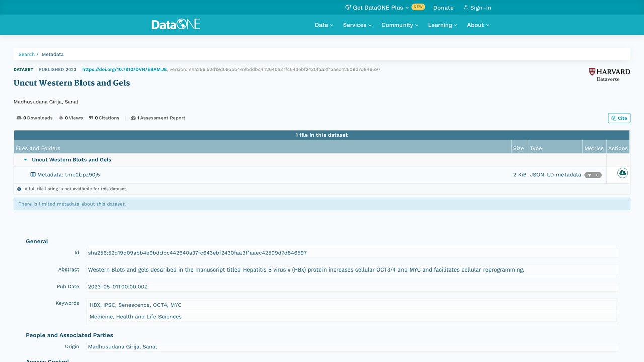Viewport: 644px width, 362px height.
Task: Click the views metric badge in file row
Action: 593,175
